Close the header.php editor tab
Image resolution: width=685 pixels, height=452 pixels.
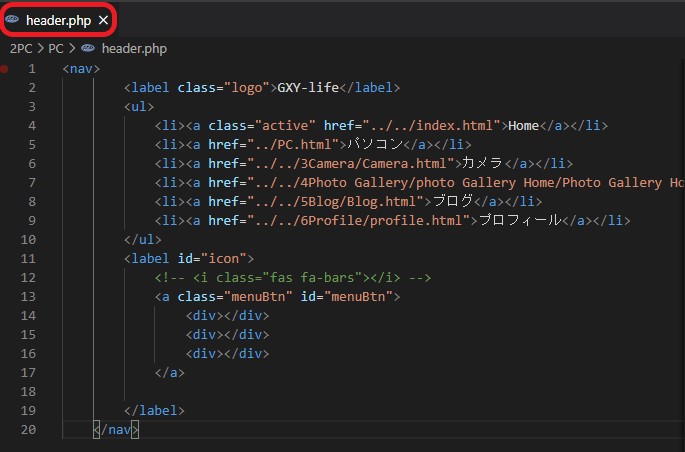tap(103, 20)
